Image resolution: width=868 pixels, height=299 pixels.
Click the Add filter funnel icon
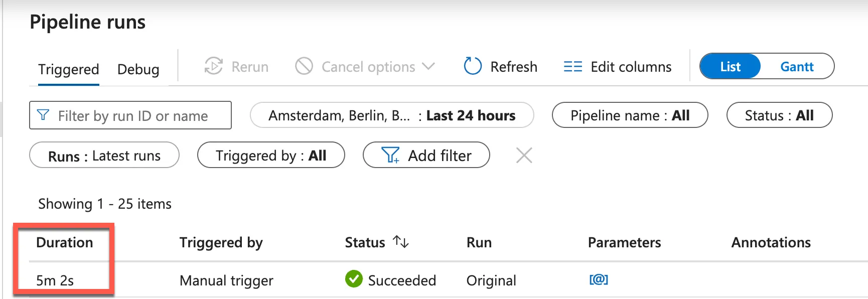(x=390, y=155)
